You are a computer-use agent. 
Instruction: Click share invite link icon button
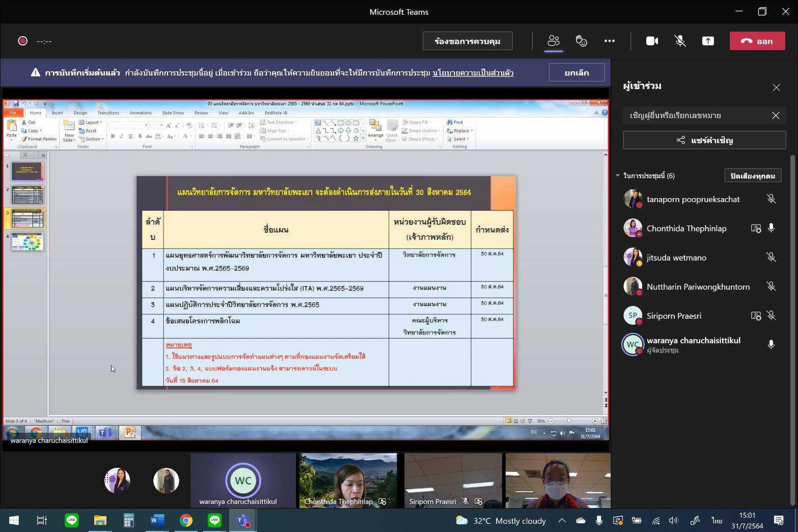pyautogui.click(x=704, y=141)
